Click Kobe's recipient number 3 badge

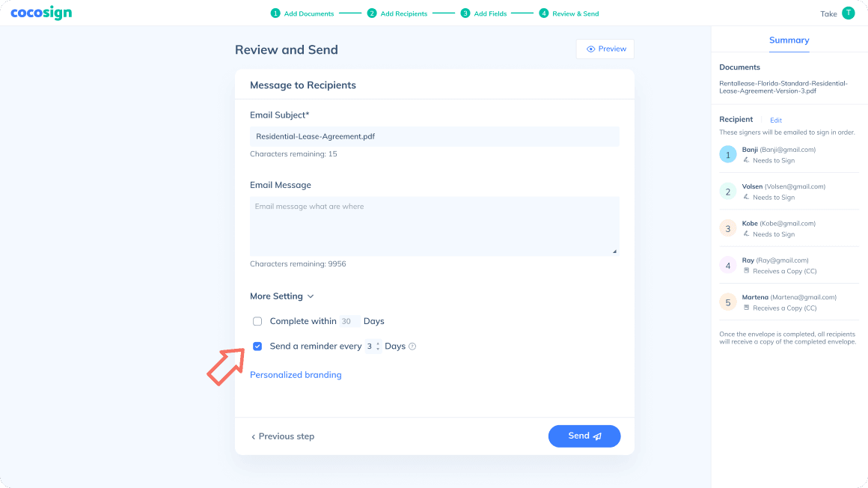tap(727, 228)
